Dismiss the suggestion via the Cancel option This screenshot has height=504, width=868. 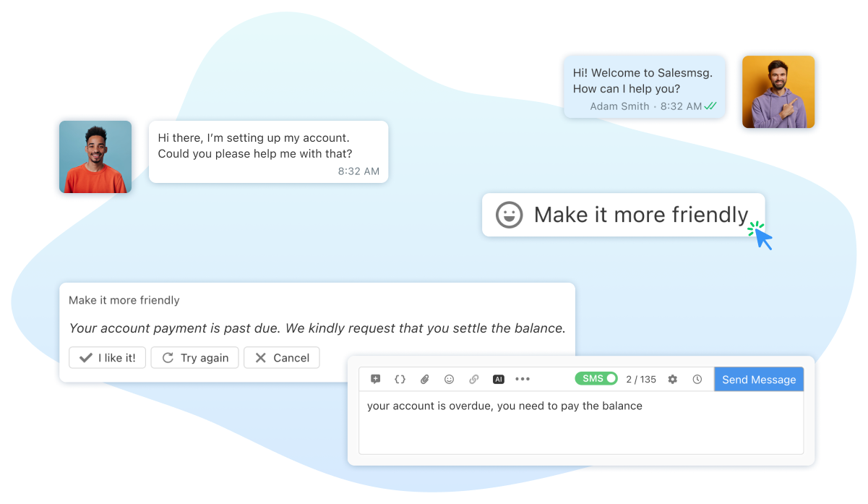[281, 357]
